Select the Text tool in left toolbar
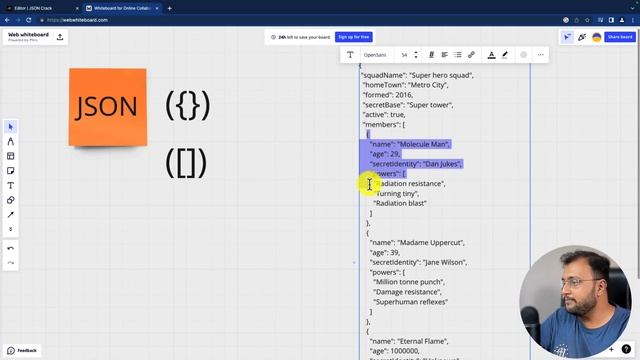Screen dimensions: 640x360 tap(11, 185)
